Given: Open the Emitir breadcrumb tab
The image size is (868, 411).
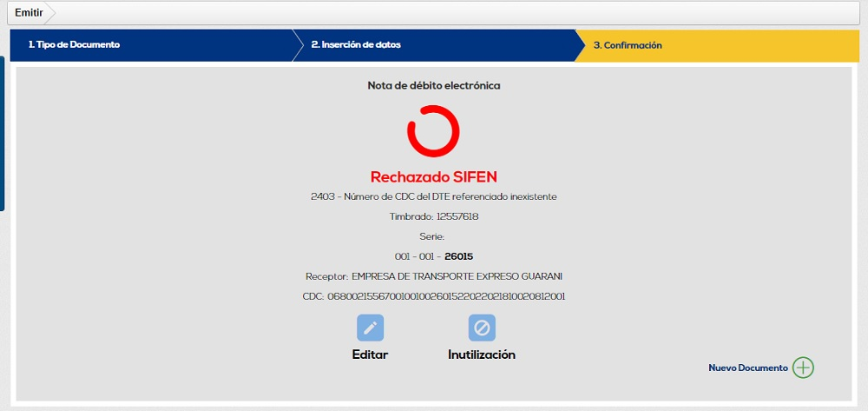Looking at the screenshot, I should (29, 13).
